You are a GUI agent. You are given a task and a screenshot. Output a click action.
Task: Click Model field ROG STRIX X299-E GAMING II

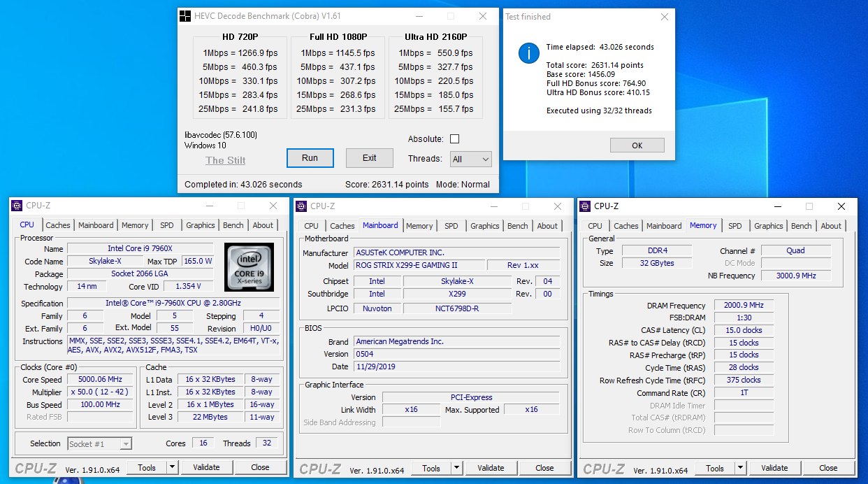[419, 266]
